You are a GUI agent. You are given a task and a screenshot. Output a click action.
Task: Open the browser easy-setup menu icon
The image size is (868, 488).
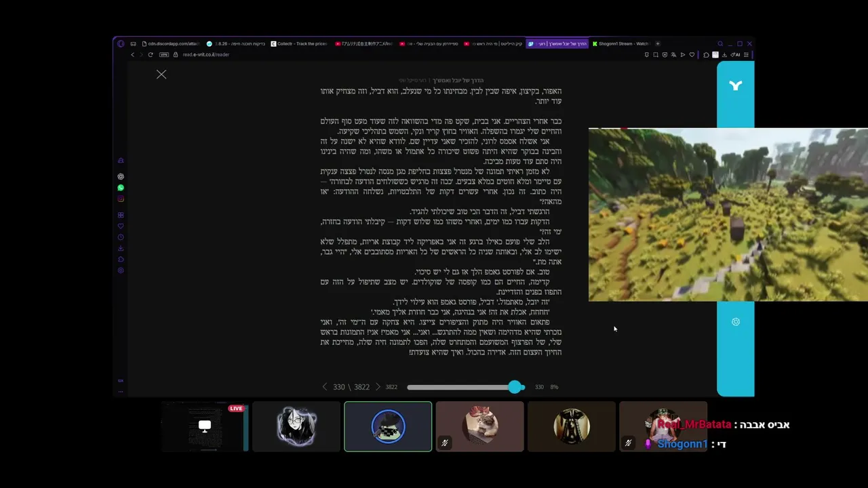(747, 55)
